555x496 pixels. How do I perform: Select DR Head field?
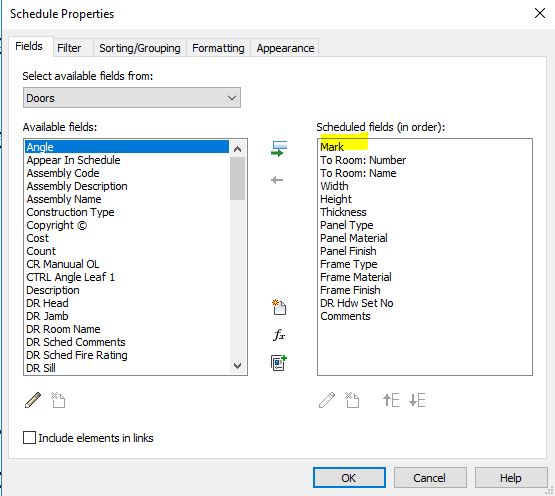[x=127, y=303]
